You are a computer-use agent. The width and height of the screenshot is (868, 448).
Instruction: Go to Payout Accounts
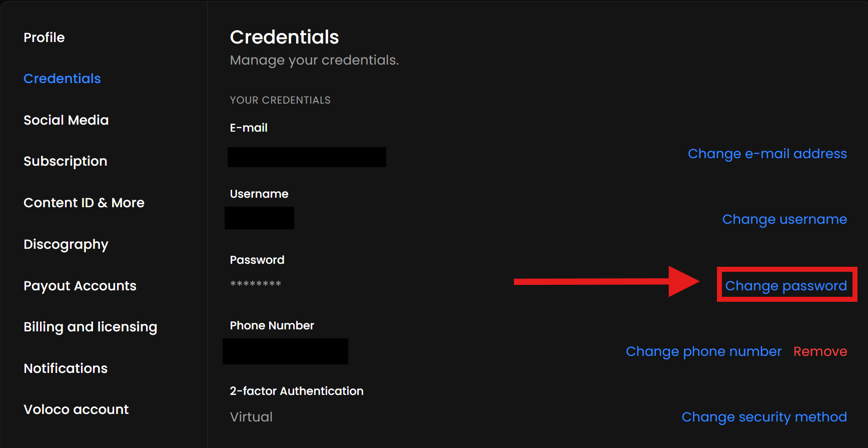[x=80, y=286]
